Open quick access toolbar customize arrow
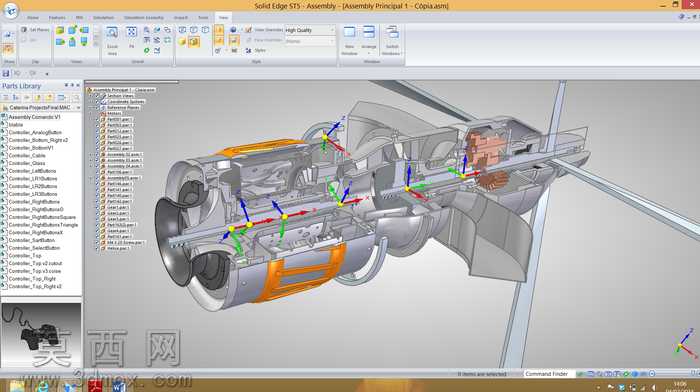The height and width of the screenshot is (392, 700). pos(46,74)
